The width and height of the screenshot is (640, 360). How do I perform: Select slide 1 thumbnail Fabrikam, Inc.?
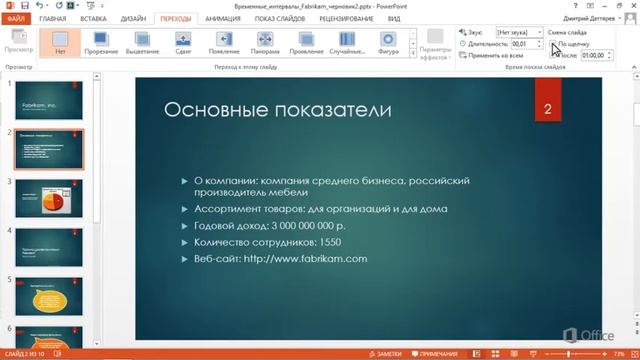49,100
